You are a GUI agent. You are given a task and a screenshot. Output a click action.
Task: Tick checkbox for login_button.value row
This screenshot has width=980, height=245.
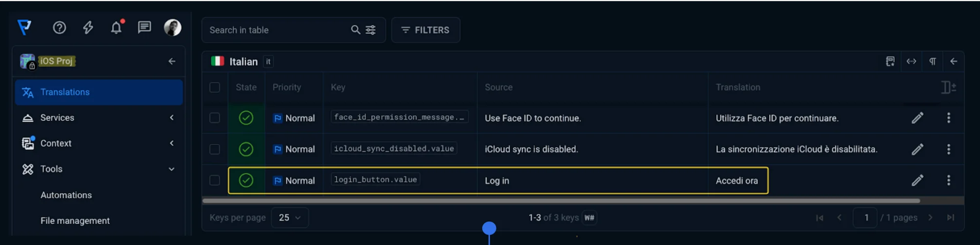pos(215,180)
